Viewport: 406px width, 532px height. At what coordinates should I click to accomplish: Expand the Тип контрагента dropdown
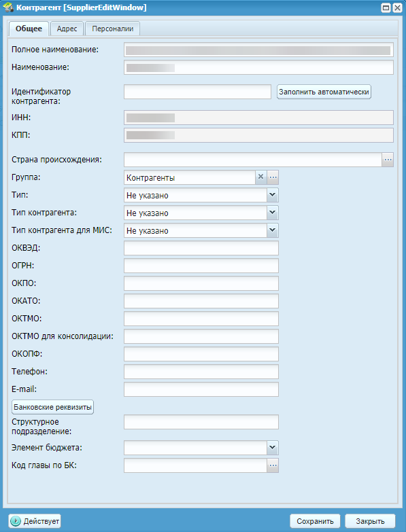(272, 213)
